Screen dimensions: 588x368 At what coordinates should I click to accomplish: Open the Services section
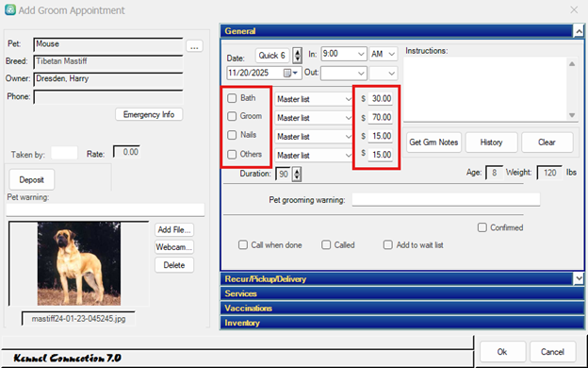[402, 293]
